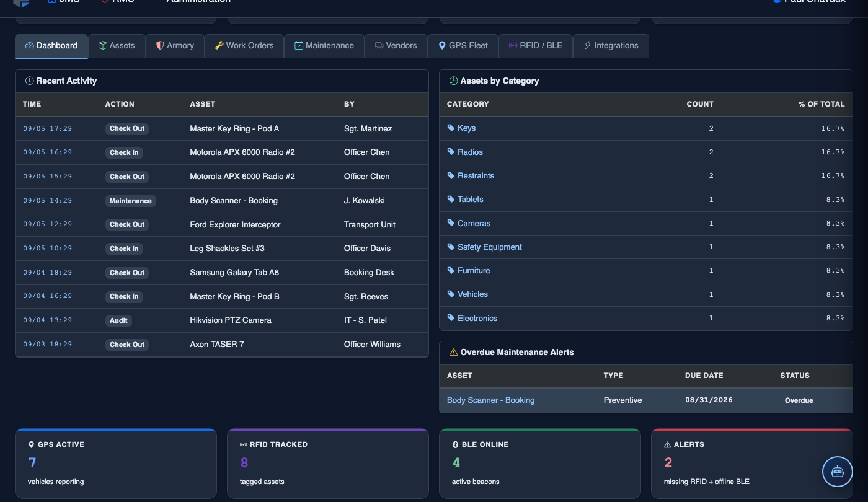
Task: Click the calendar icon on the Maintenance tab
Action: pyautogui.click(x=299, y=46)
